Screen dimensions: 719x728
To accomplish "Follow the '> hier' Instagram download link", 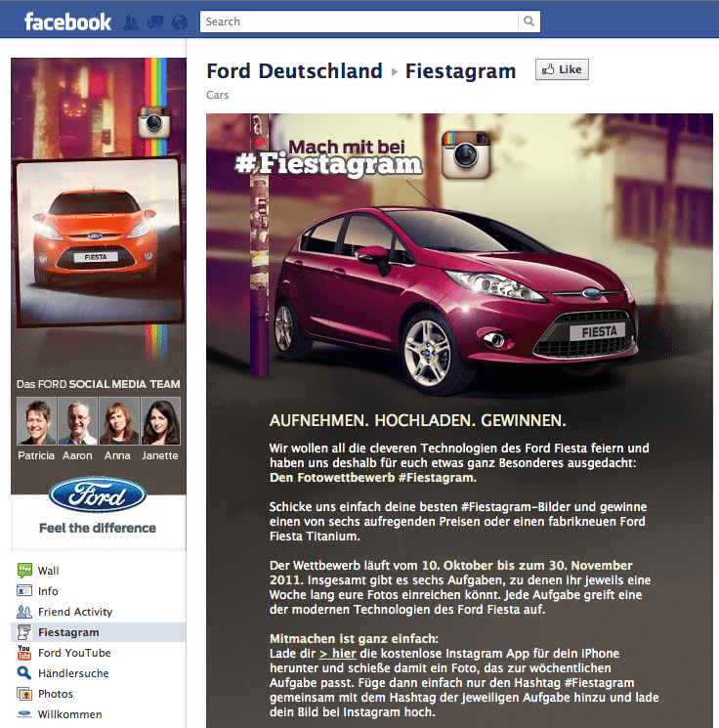I will click(x=337, y=654).
